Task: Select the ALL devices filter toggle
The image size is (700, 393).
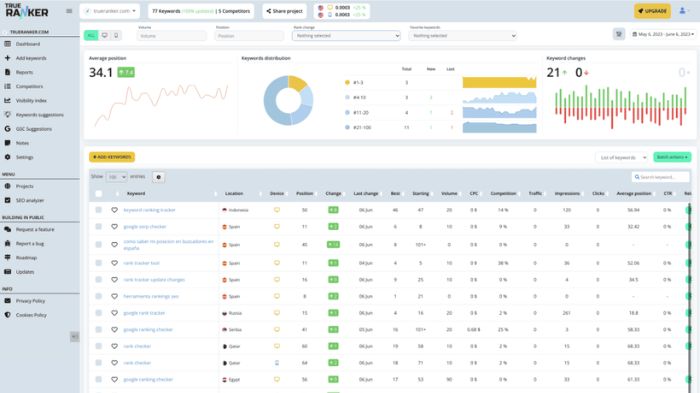Action: coord(91,35)
